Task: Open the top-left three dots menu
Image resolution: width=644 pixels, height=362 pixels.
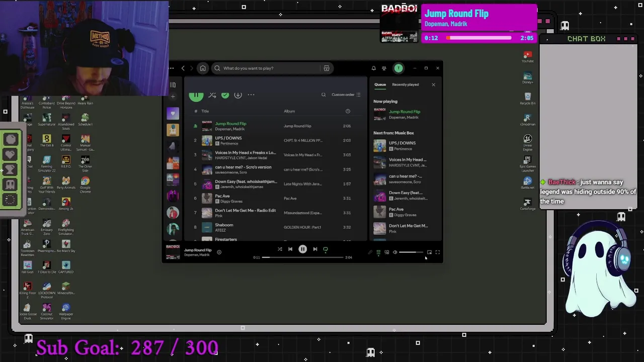Action: coord(172,68)
